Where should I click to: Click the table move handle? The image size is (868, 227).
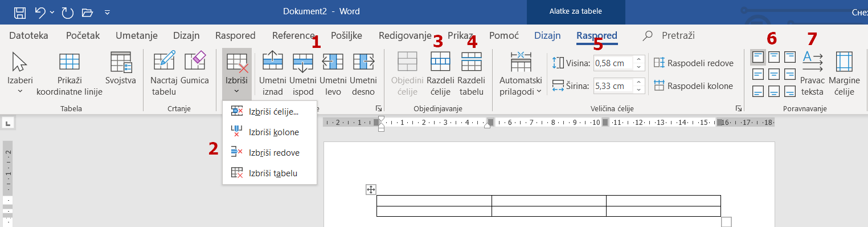coord(371,189)
